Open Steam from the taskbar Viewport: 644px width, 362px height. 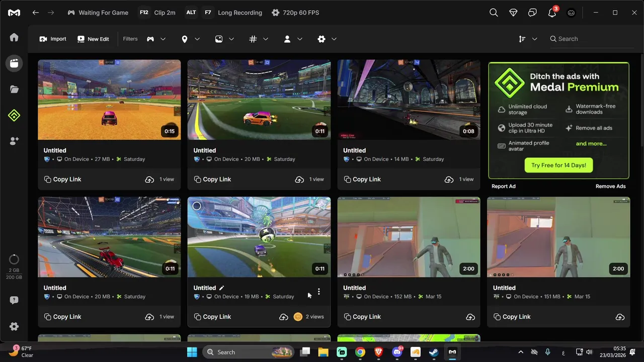(434, 352)
